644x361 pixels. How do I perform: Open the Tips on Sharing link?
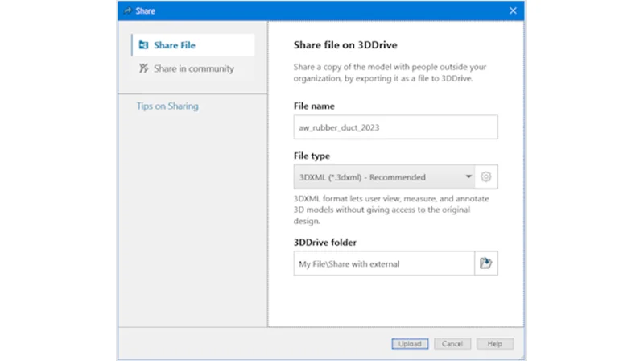167,106
